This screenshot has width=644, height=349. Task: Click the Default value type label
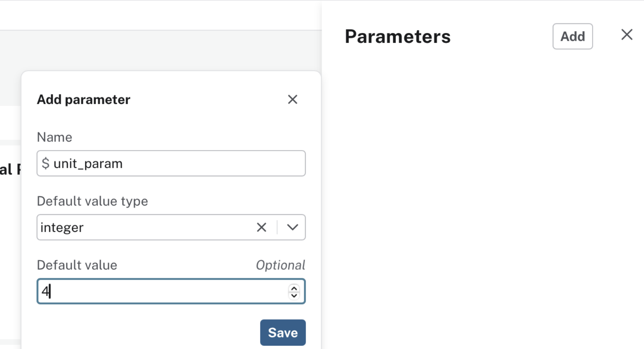92,201
